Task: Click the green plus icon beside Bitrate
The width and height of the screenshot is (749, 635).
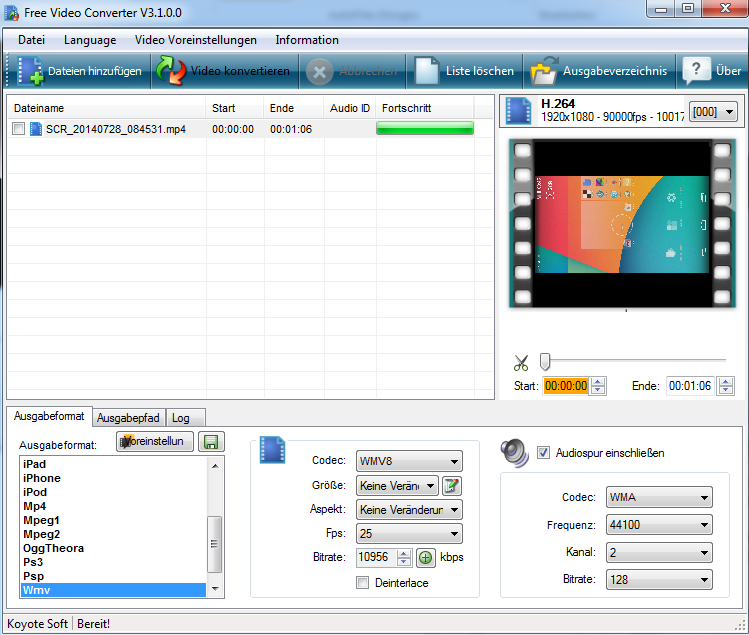Action: [426, 558]
